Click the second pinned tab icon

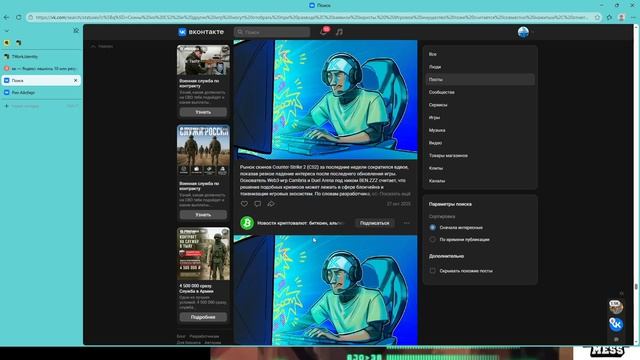click(x=18, y=42)
